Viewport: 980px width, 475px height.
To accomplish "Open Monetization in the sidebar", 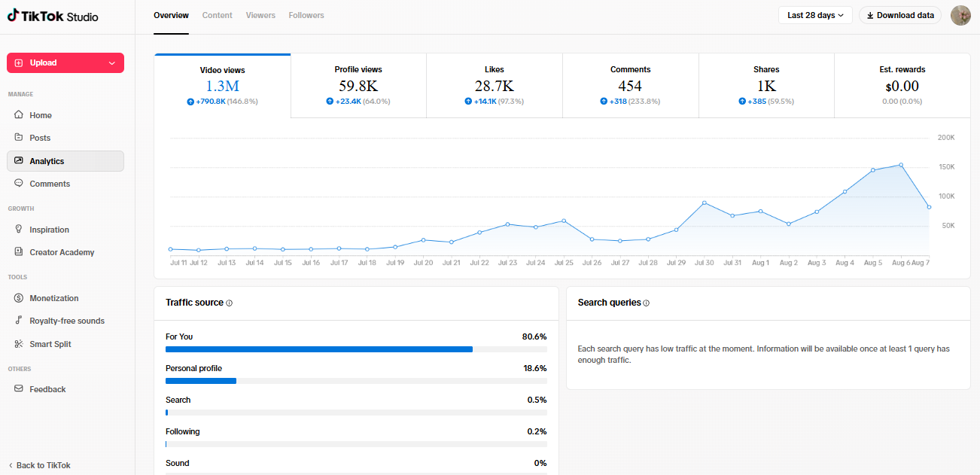I will pos(65,298).
